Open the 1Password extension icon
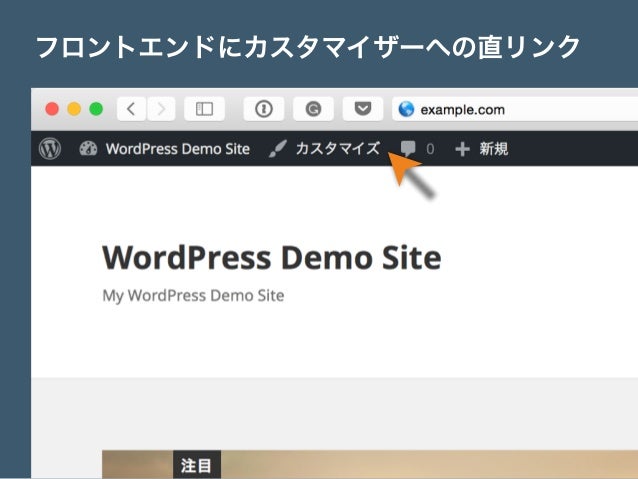Image resolution: width=638 pixels, height=479 pixels. pos(264,109)
